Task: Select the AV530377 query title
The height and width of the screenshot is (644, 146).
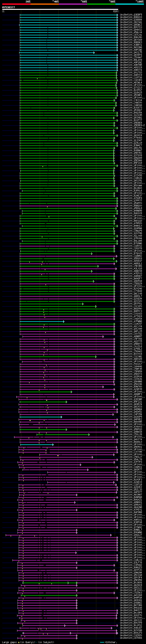Action: pos(8,7)
